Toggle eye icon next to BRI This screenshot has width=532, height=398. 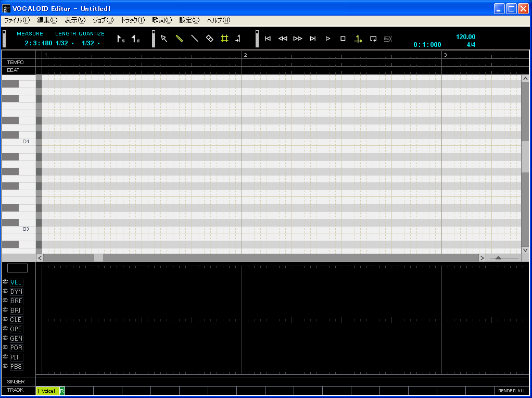click(5, 310)
